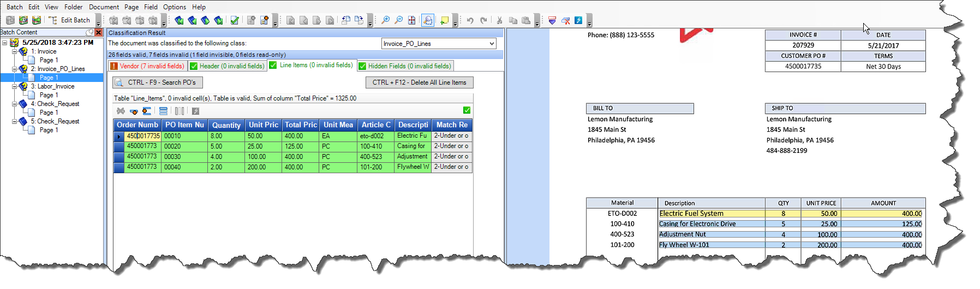Click the Copy toolbar icon

(x=513, y=20)
